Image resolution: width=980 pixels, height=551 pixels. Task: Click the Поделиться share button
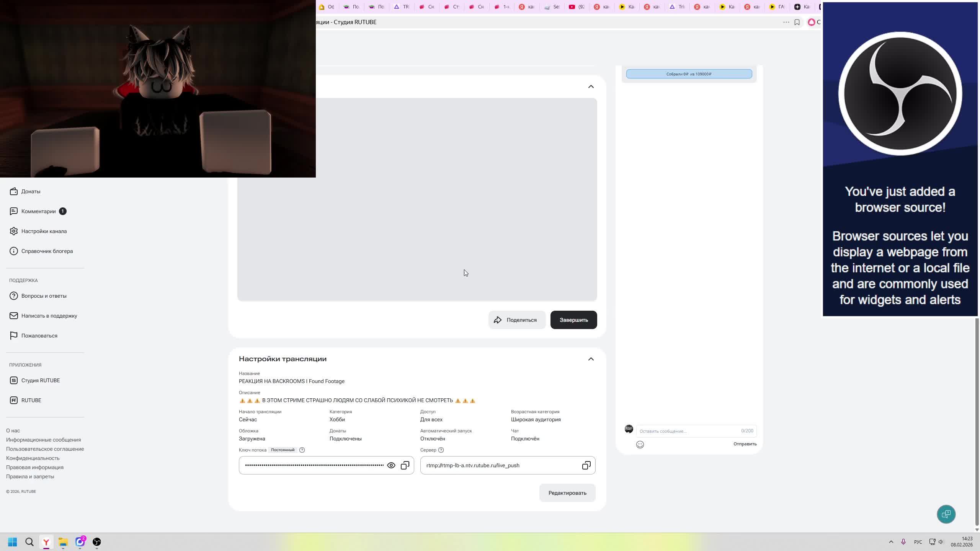[516, 320]
